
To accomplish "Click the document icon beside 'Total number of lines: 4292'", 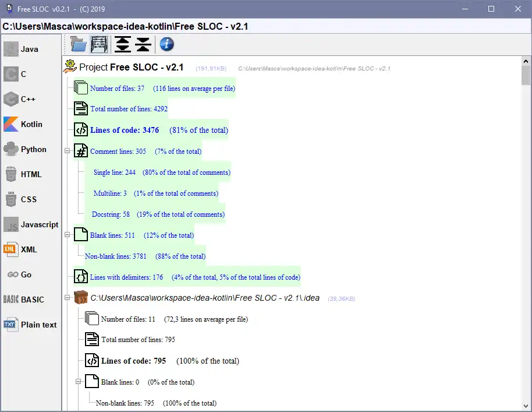I will (x=81, y=109).
